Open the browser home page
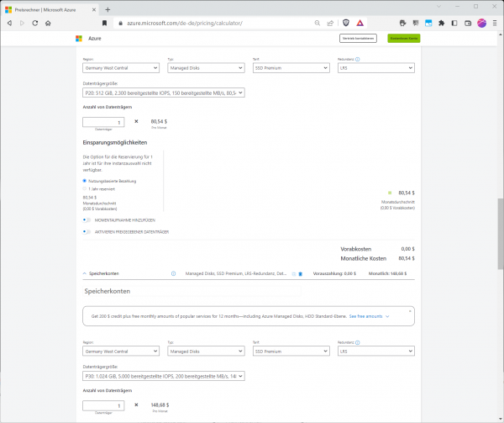 click(48, 24)
